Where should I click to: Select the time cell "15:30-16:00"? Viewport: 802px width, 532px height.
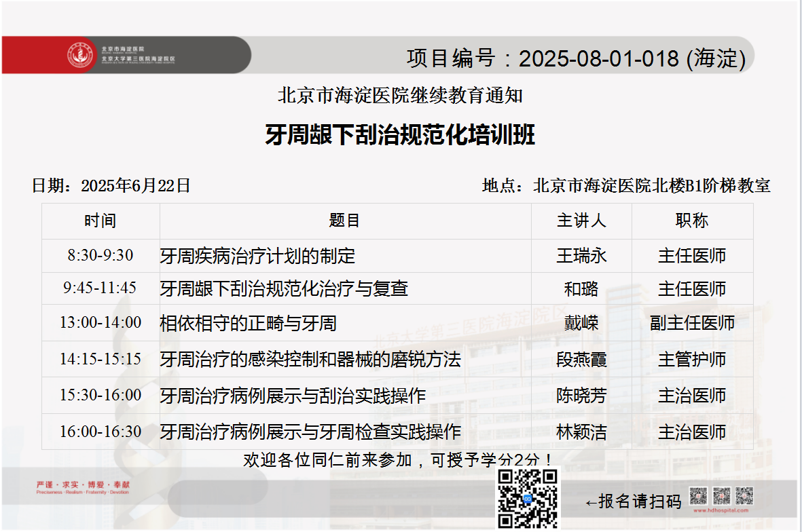click(x=101, y=395)
